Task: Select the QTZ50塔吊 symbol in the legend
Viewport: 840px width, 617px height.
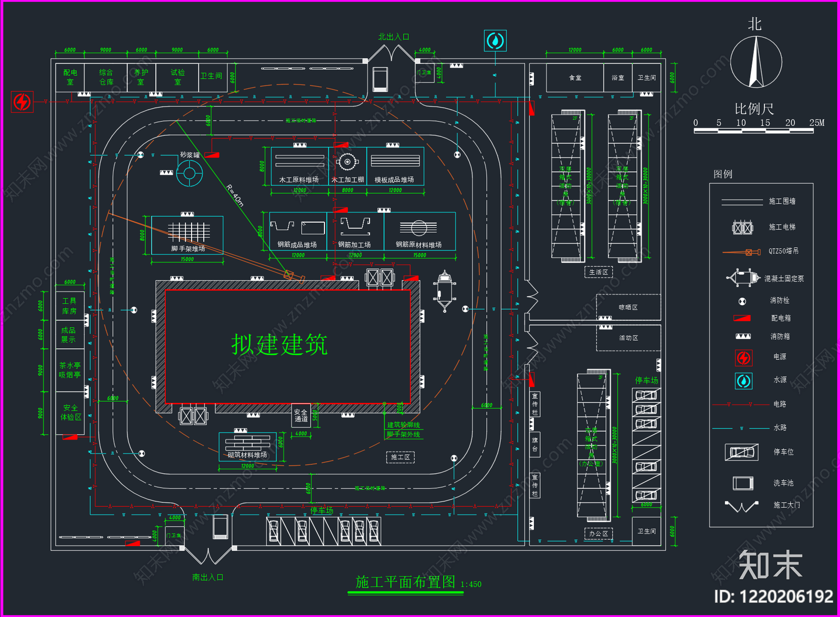Action: (x=741, y=252)
